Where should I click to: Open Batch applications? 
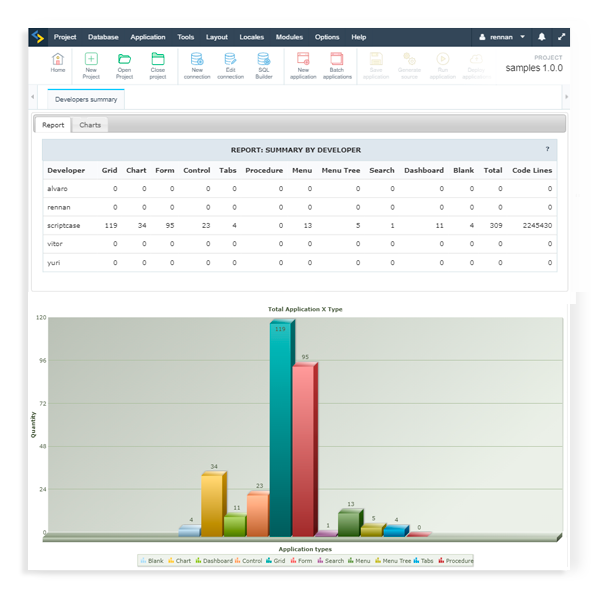[x=337, y=64]
